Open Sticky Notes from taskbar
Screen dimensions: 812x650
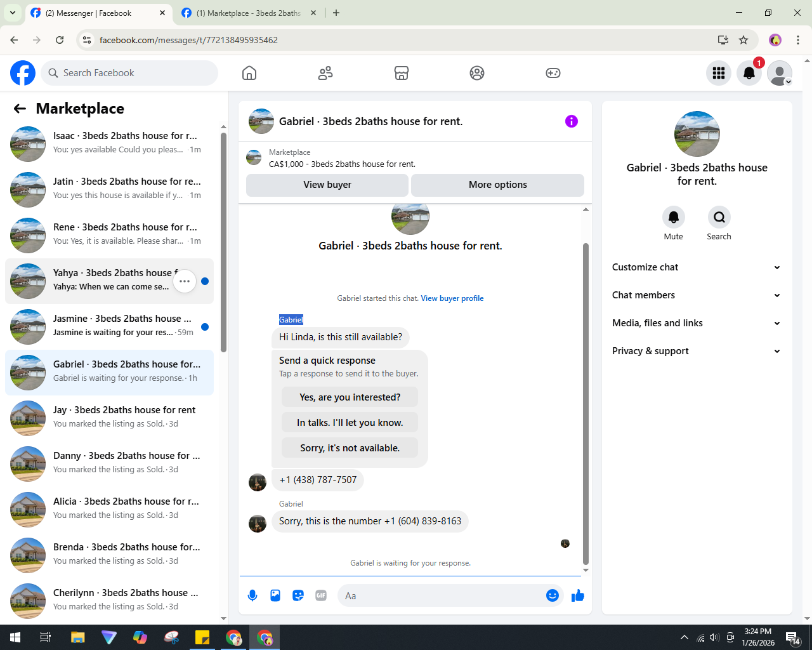pos(202,637)
